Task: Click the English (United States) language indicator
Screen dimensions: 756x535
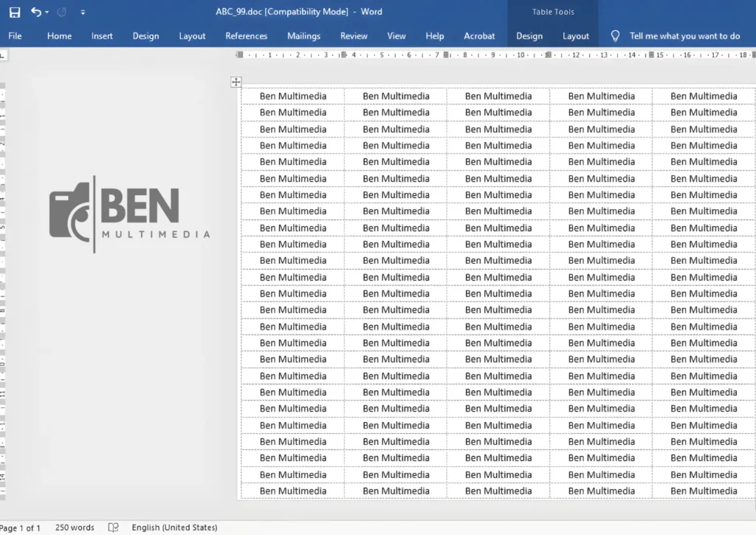Action: coord(174,528)
